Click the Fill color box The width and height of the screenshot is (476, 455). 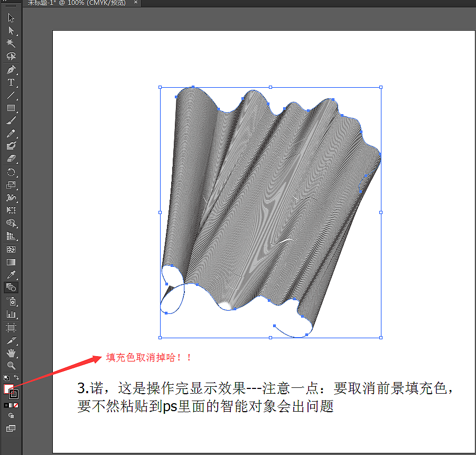(x=8, y=389)
